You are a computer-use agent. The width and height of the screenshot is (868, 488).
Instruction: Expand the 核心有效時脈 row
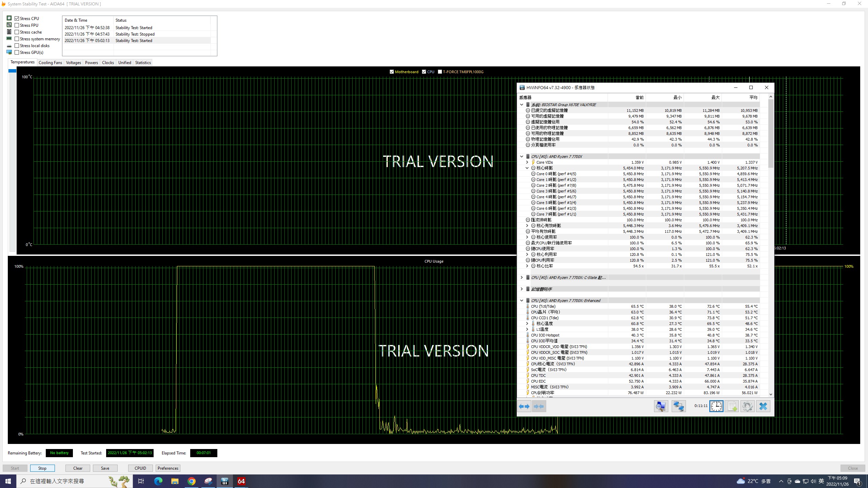tap(527, 226)
